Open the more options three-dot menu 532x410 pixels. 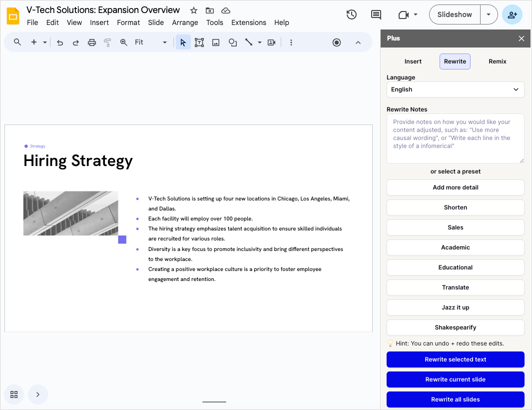click(291, 42)
